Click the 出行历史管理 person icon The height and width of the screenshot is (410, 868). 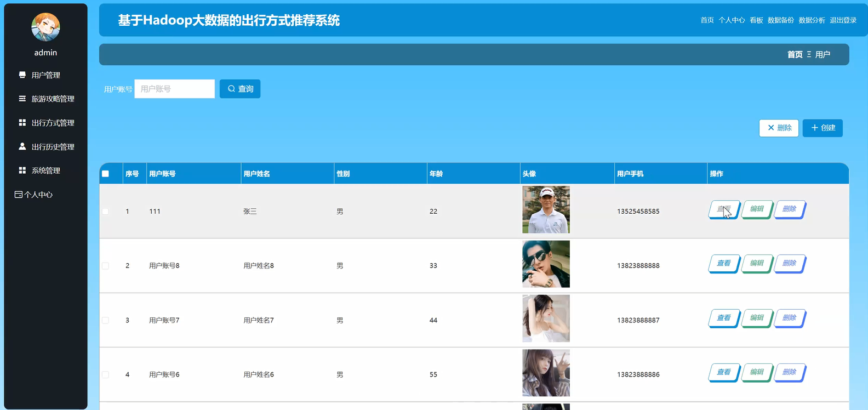[x=22, y=146]
